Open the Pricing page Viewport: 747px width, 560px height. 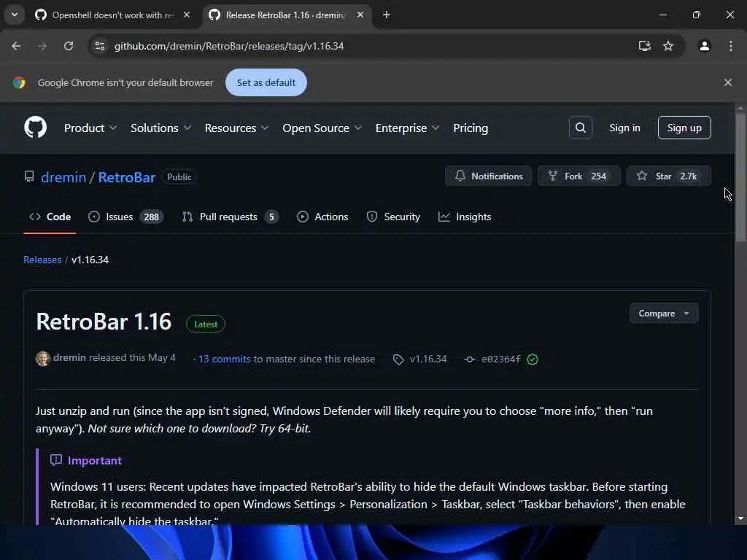(x=471, y=128)
